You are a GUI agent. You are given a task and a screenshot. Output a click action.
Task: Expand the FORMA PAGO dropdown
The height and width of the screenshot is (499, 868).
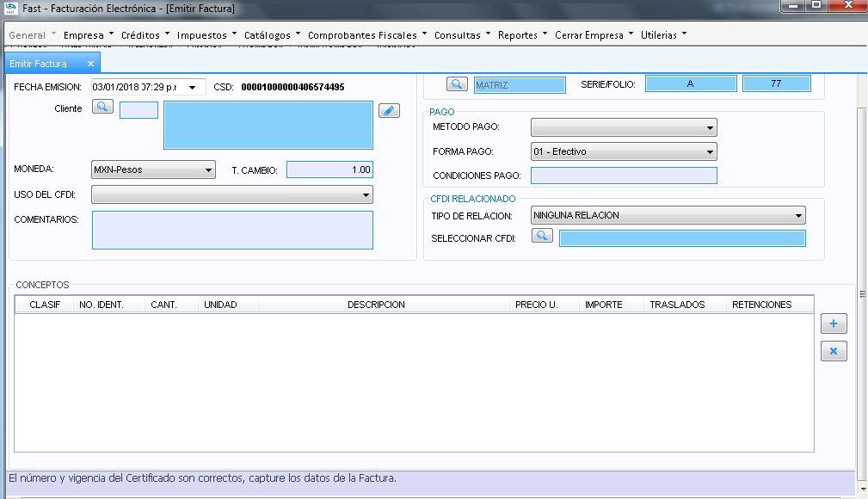tap(710, 151)
